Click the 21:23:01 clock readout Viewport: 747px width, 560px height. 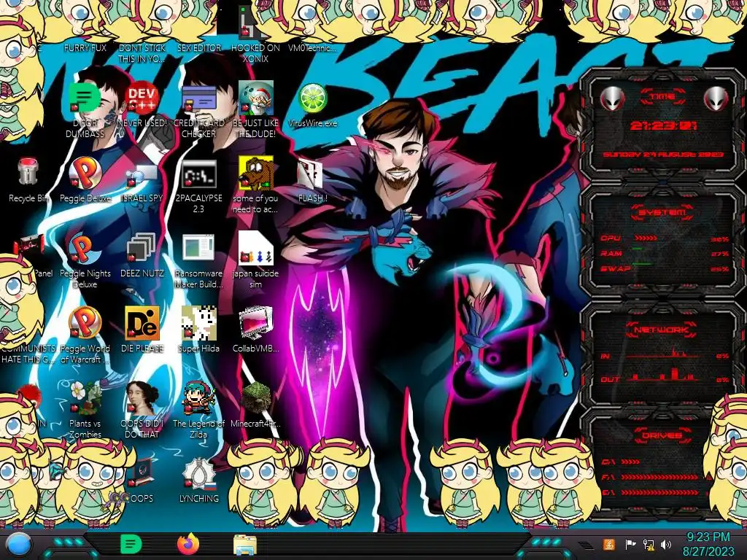click(664, 125)
